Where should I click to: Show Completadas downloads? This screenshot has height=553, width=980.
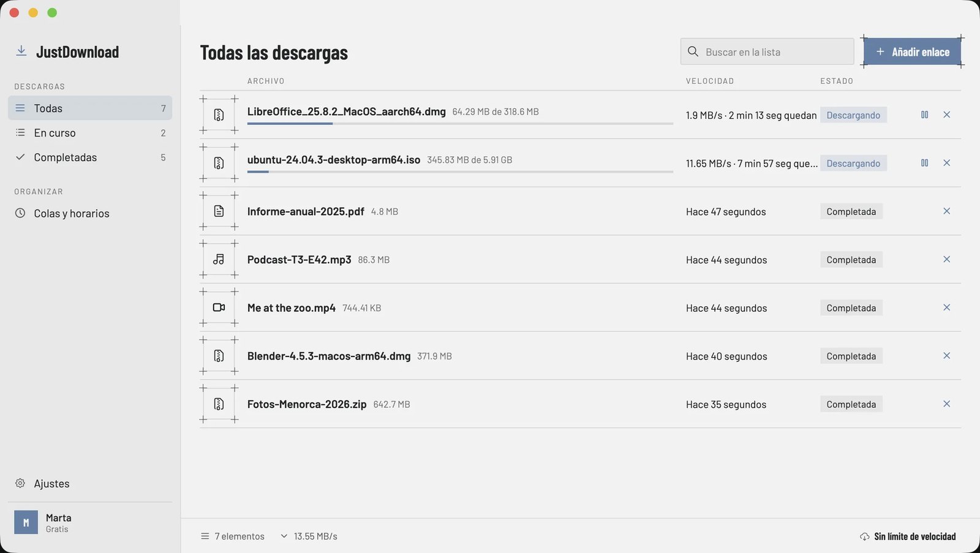click(x=90, y=157)
